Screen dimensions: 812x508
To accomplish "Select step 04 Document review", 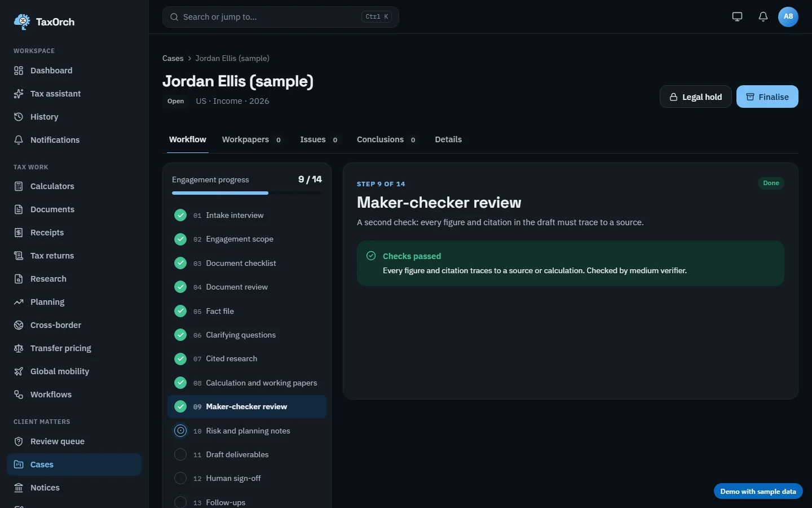I will pos(247,287).
